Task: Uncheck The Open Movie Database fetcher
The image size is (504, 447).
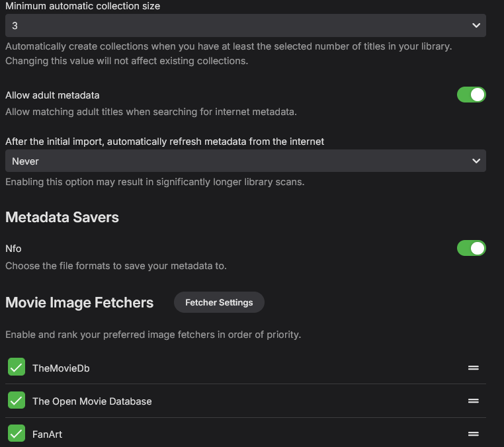Action: 17,401
